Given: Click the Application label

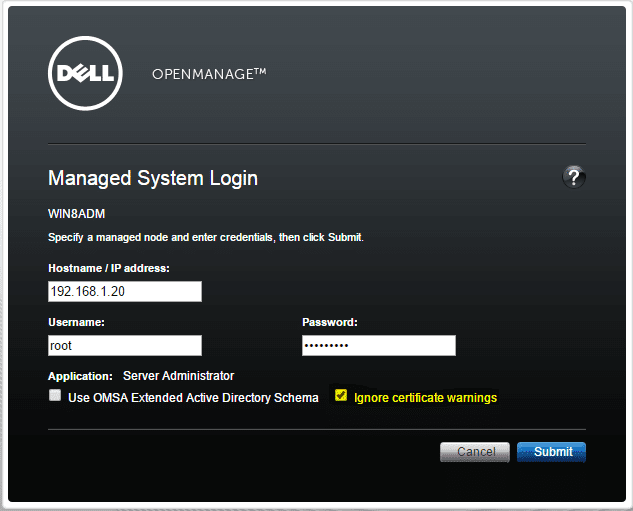Looking at the screenshot, I should [x=80, y=377].
